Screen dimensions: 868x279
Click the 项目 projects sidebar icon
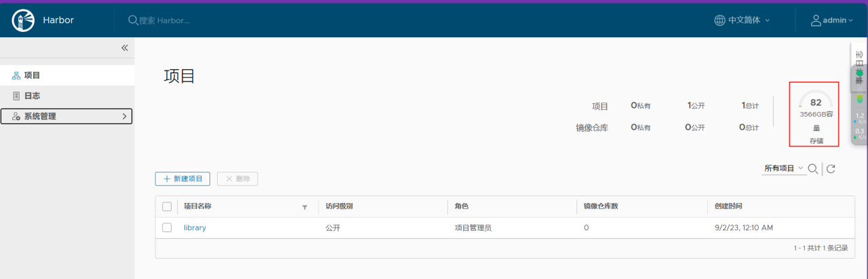16,75
